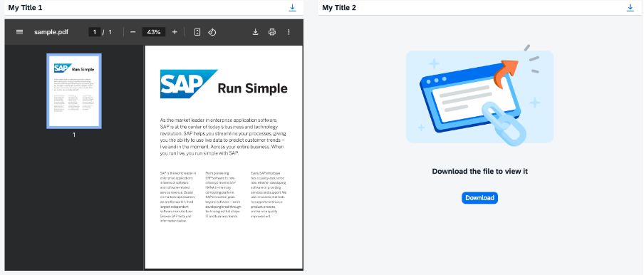Download the My Title 2 file

[x=630, y=7]
